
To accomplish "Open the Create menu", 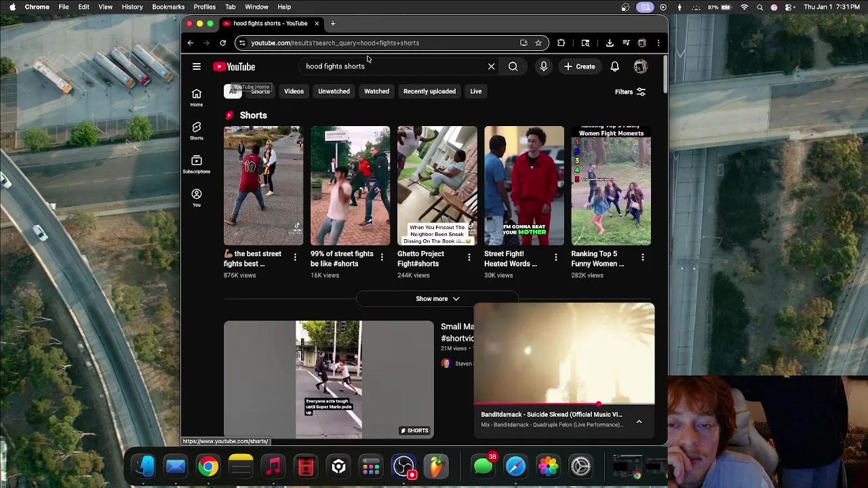I will [x=579, y=66].
